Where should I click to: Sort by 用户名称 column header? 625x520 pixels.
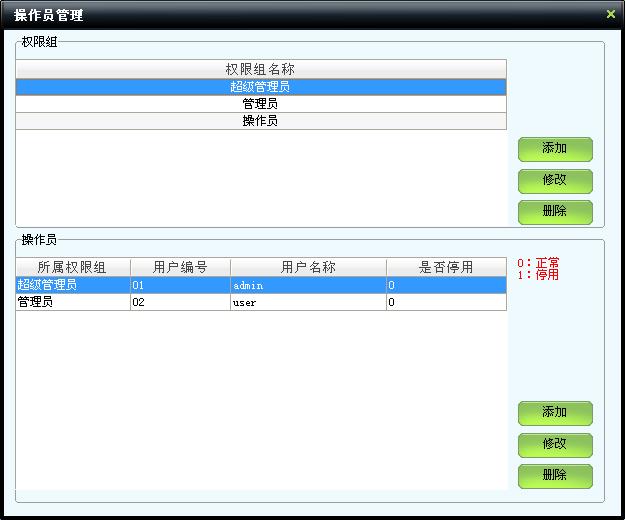[308, 268]
